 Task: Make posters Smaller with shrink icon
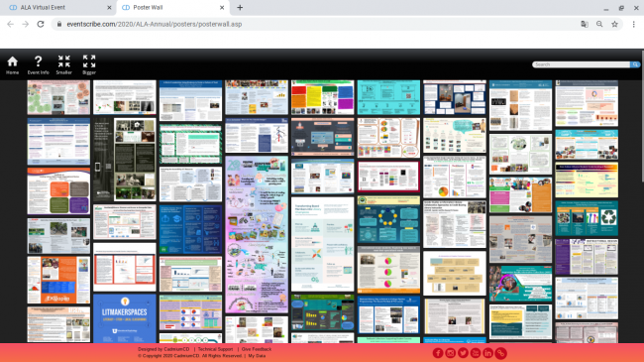(64, 65)
